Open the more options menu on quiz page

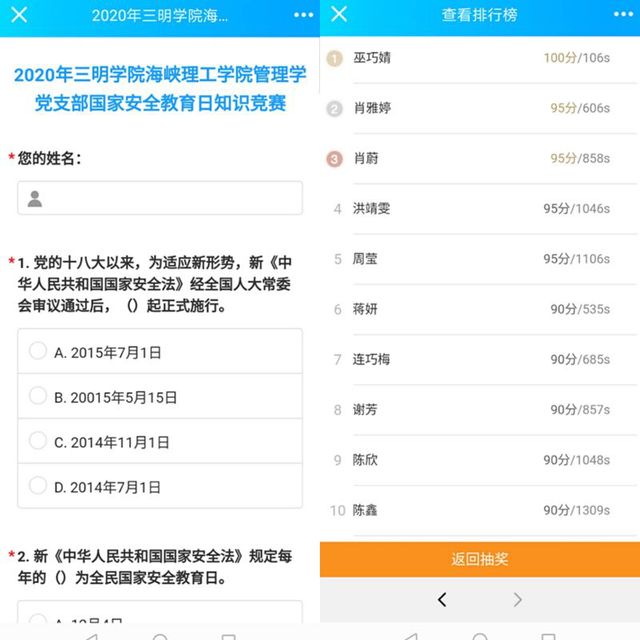click(x=303, y=16)
